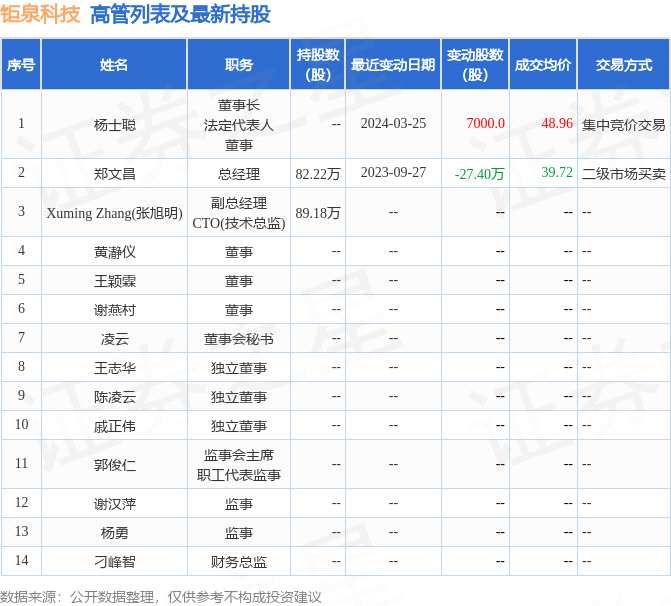Click the 监事会主席 职工代表监事 cell
This screenshot has width=671, height=606.
click(x=238, y=465)
